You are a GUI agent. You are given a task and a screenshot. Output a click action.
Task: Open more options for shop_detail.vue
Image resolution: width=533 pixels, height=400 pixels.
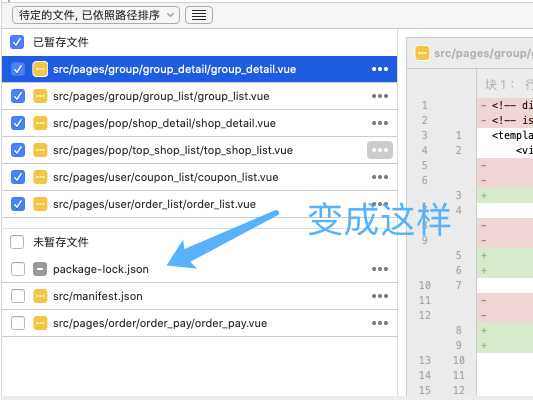[x=380, y=123]
